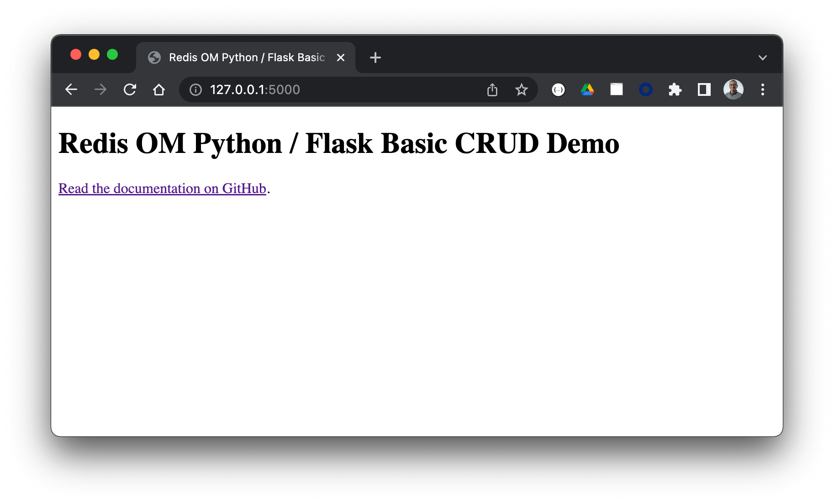Click the share/upload icon
Viewport: 834px width, 504px height.
[x=492, y=89]
